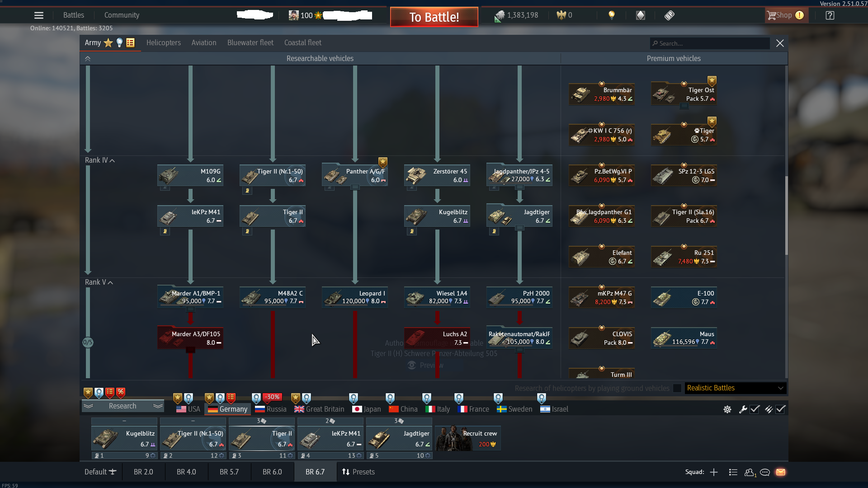The image size is (868, 488).
Task: Open the Realistic Battles mode dropdown
Action: [735, 388]
